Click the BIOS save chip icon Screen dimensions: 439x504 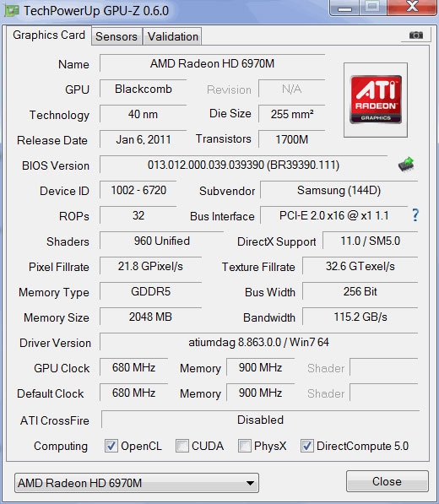click(406, 165)
